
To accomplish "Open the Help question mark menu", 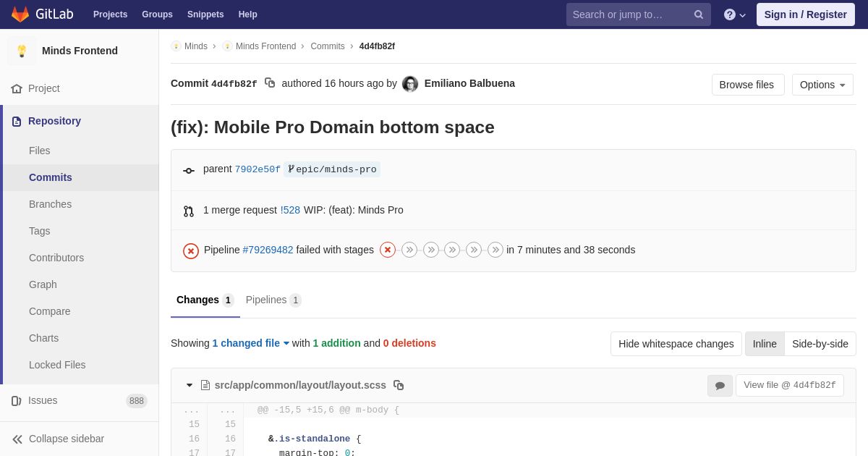I will pos(734,14).
